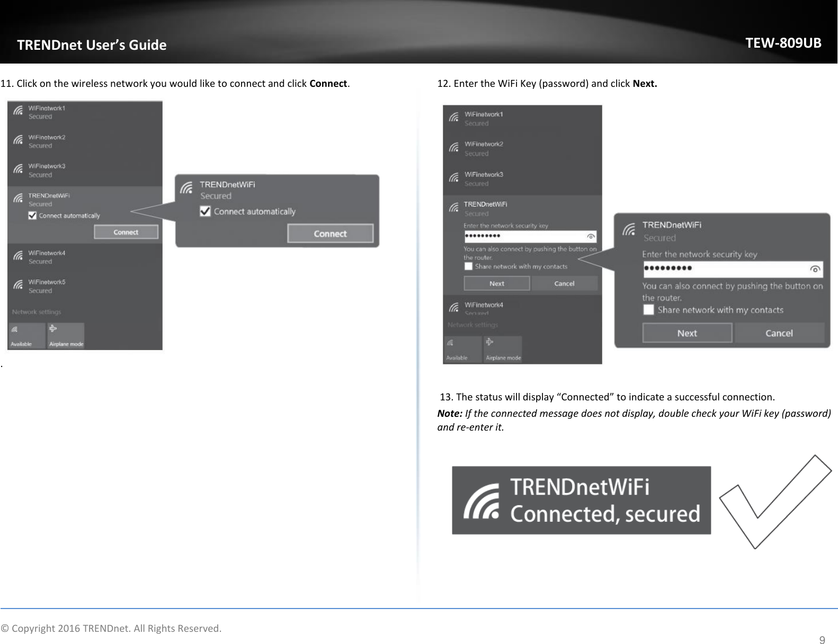Select WiFinetwork5 name in step 11 list

(47, 282)
